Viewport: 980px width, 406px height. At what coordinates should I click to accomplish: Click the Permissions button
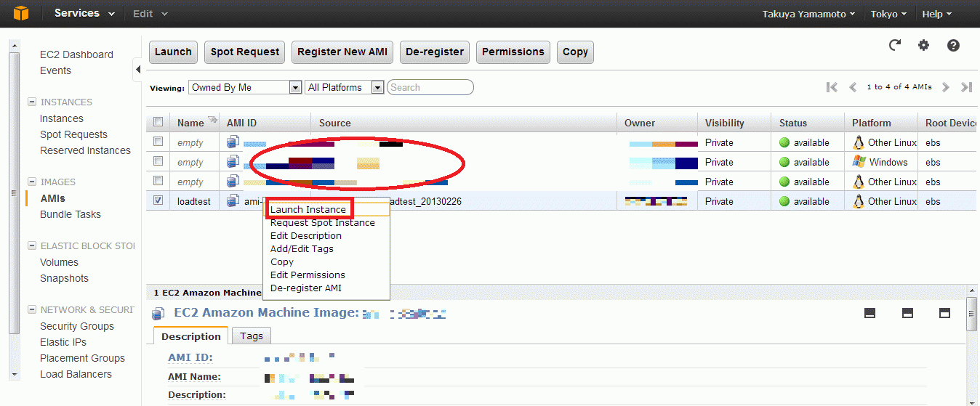513,52
